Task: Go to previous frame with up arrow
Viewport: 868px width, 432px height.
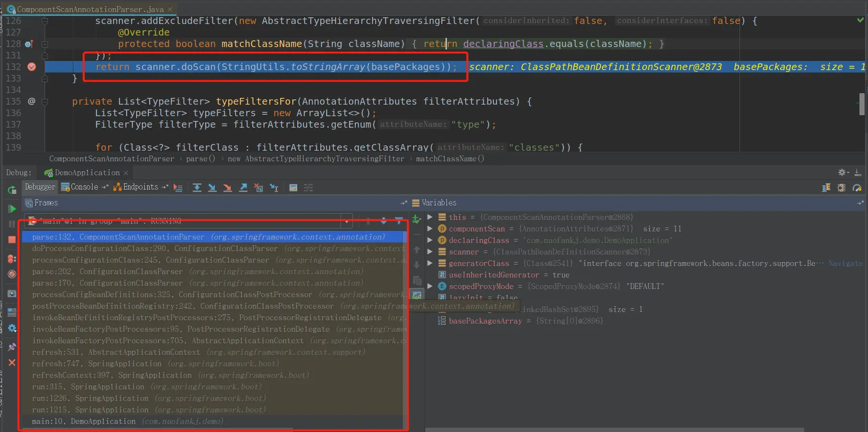Action: (x=368, y=221)
